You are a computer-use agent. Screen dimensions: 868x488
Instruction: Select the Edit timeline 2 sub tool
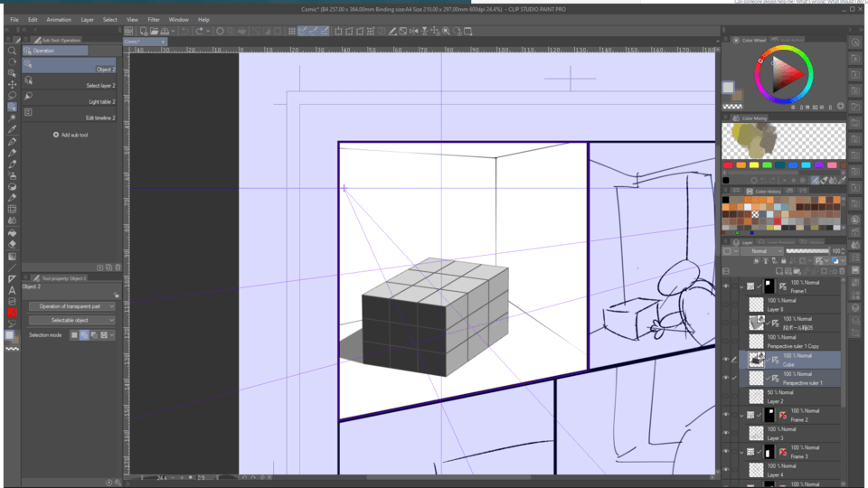pyautogui.click(x=70, y=114)
